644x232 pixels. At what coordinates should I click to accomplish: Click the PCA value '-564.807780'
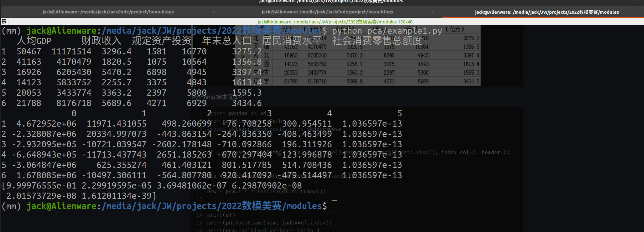coord(184,175)
